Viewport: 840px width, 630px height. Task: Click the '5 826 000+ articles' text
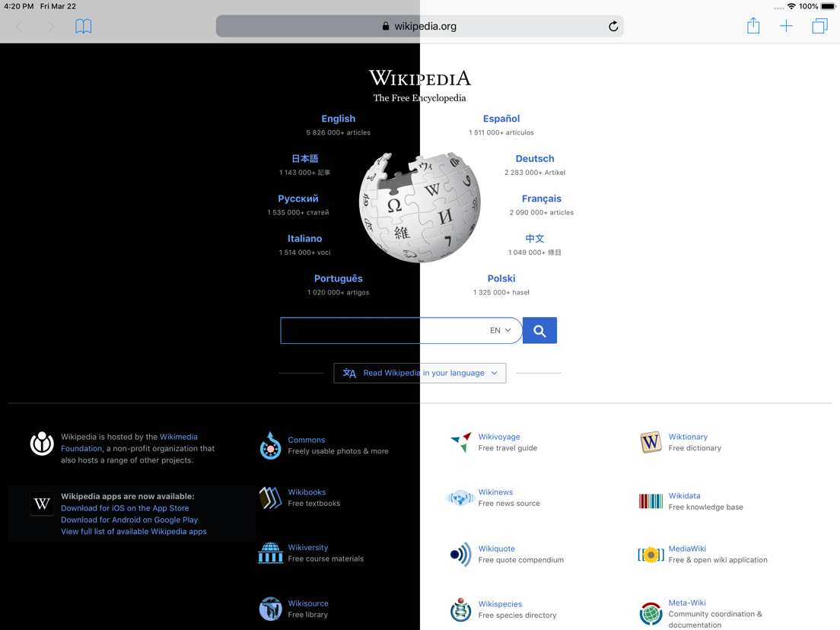(x=338, y=132)
